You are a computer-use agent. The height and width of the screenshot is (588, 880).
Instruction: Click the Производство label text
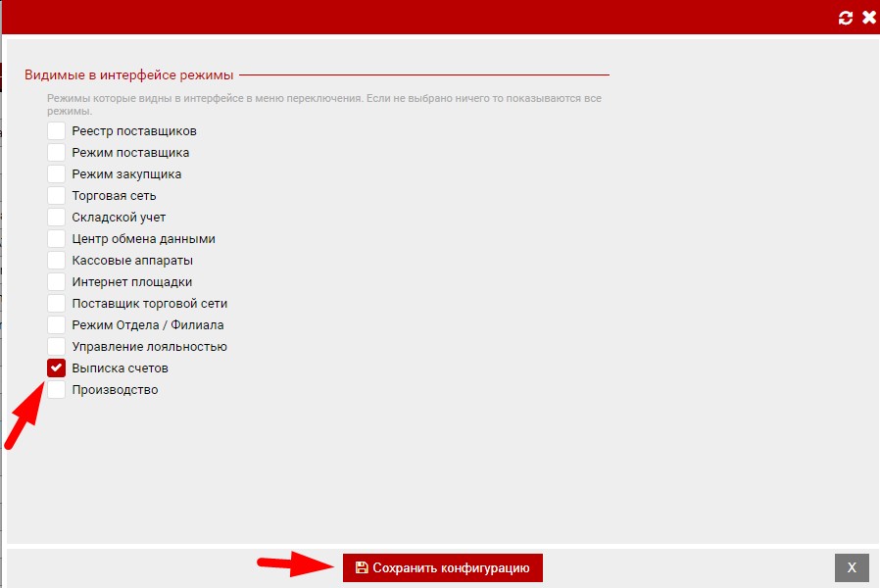[x=115, y=389]
